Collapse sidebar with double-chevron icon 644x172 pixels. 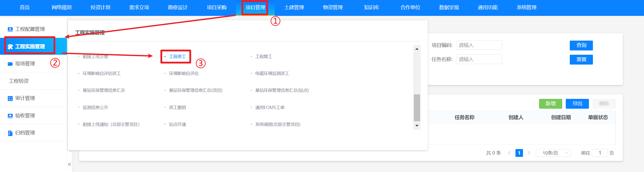69,164
